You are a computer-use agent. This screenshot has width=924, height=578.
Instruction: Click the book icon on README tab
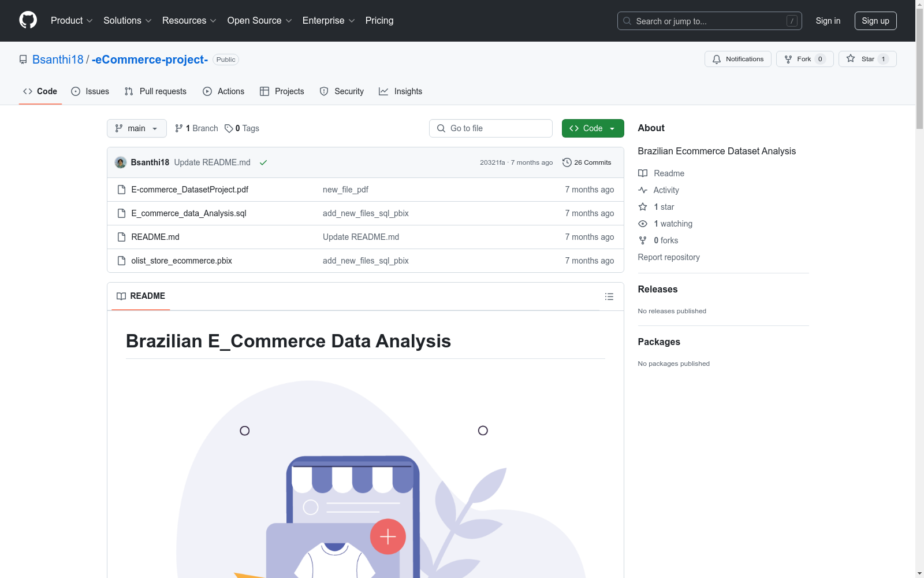121,296
